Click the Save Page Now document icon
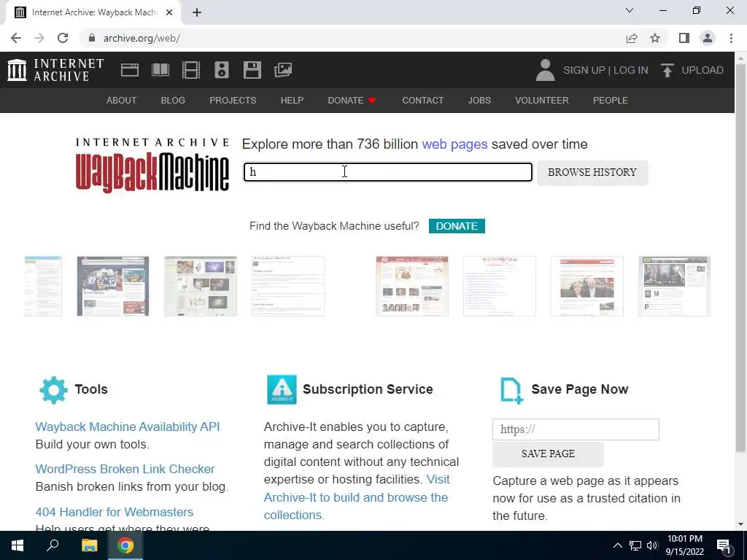Screen dimensions: 747x560 (511, 391)
